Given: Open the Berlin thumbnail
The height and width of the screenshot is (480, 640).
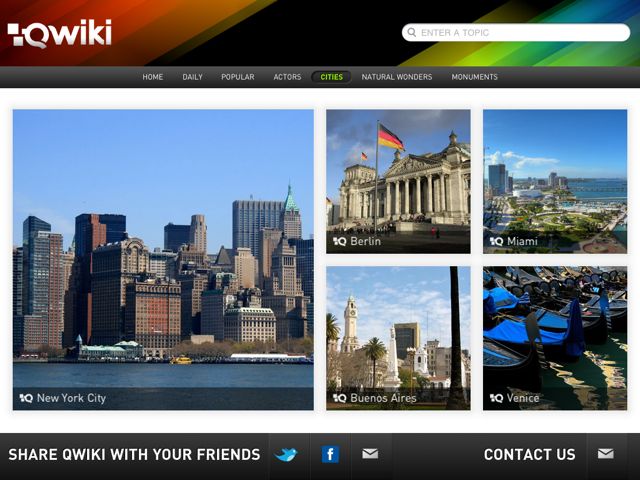Looking at the screenshot, I should pyautogui.click(x=398, y=181).
